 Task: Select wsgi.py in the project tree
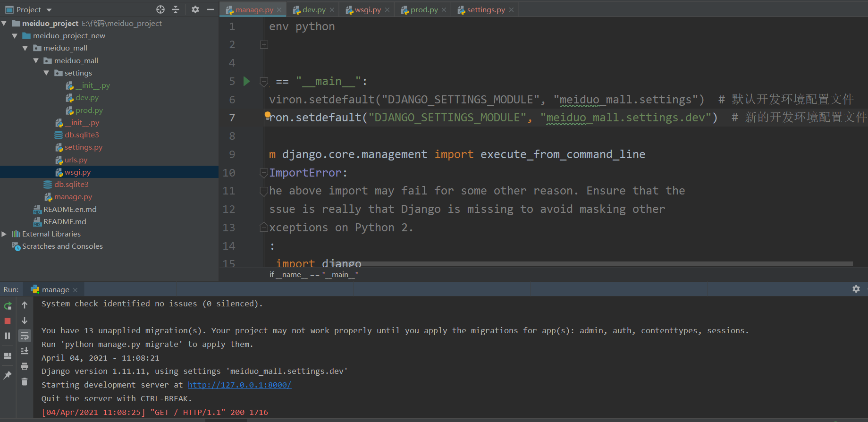tap(77, 172)
